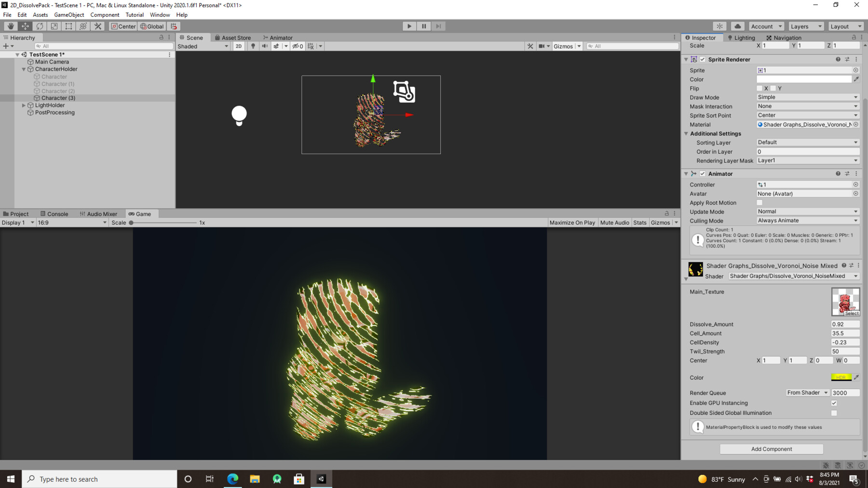Toggle Scene audio speaker icon
Screen dimensions: 868x488
click(x=265, y=46)
